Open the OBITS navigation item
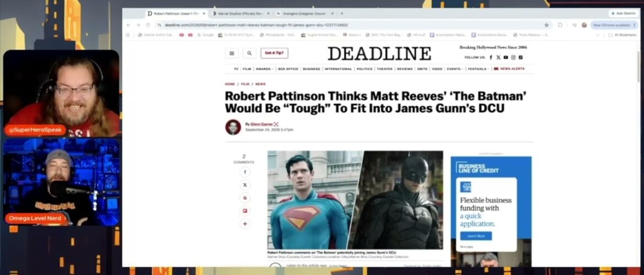 pyautogui.click(x=422, y=69)
